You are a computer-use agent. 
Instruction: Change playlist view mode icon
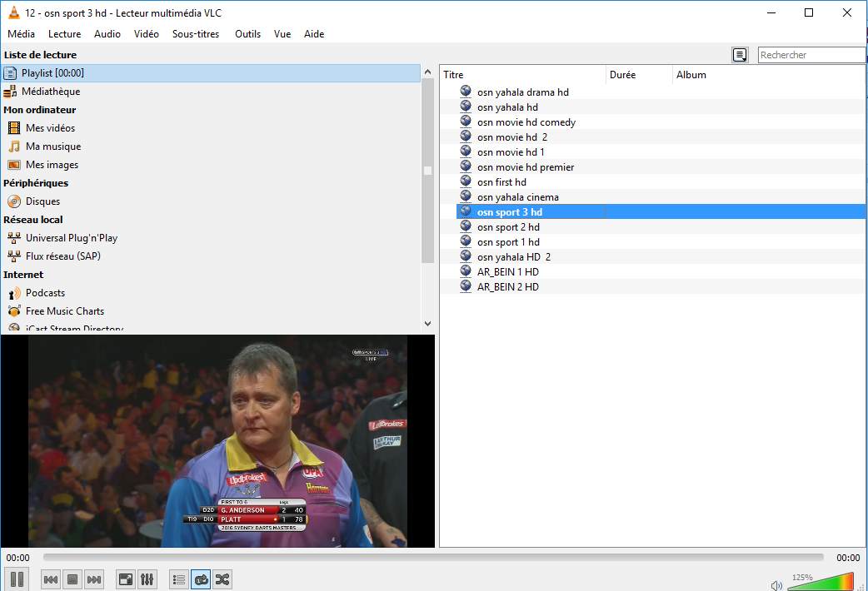(740, 55)
